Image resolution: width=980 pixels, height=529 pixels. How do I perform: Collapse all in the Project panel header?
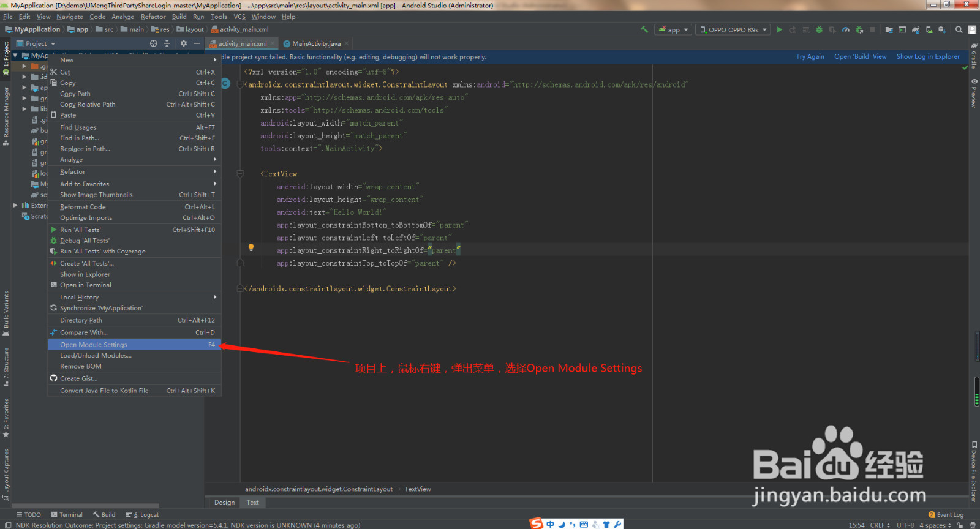click(167, 43)
